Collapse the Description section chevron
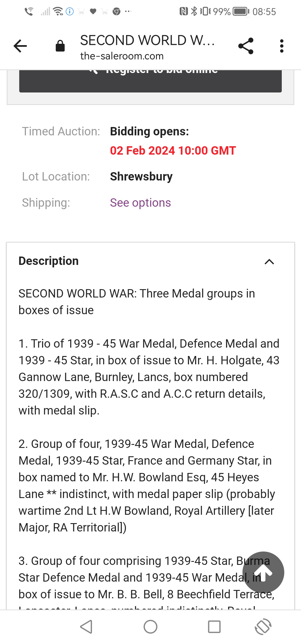 pyautogui.click(x=269, y=262)
